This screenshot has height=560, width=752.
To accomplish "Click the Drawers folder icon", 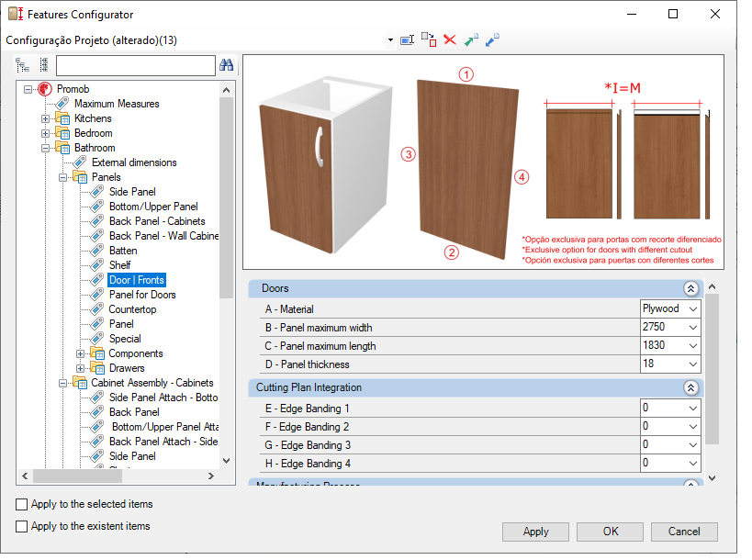I will coord(97,368).
